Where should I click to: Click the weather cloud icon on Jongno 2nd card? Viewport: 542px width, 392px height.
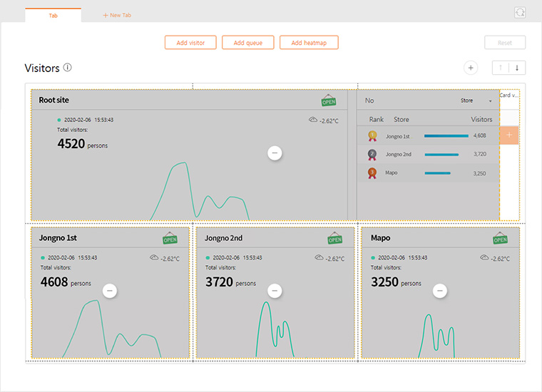tap(319, 257)
